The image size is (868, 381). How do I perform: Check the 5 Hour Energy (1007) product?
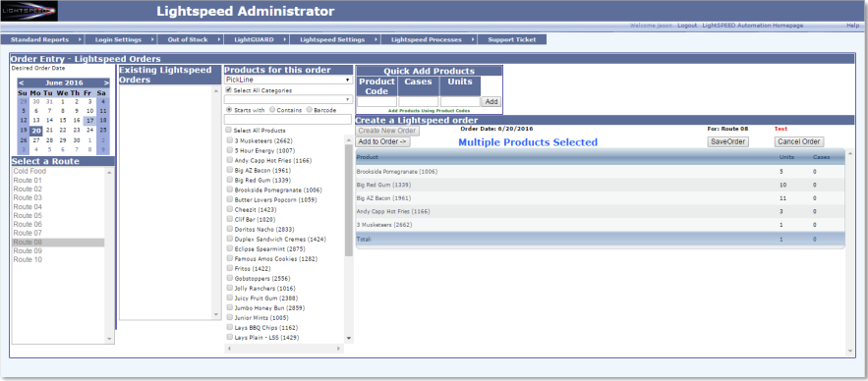(229, 150)
